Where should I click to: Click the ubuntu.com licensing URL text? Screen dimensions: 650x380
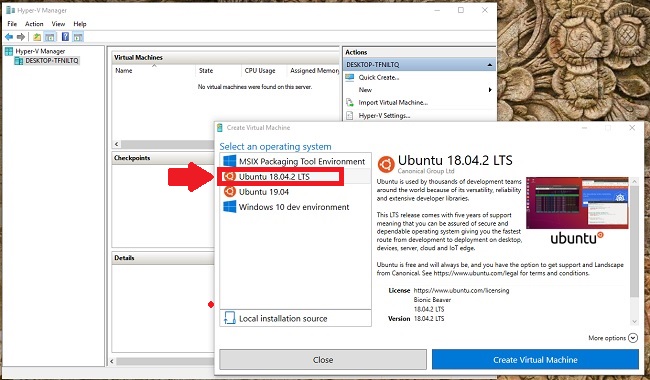pos(461,290)
